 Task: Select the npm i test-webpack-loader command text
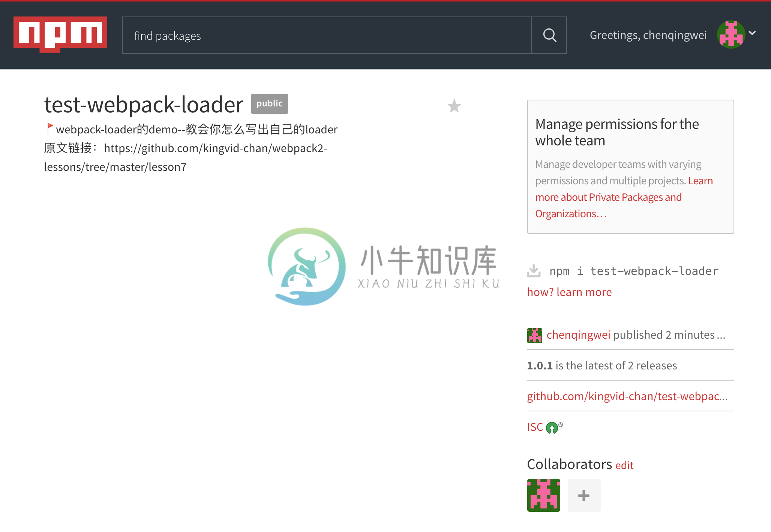tap(634, 271)
